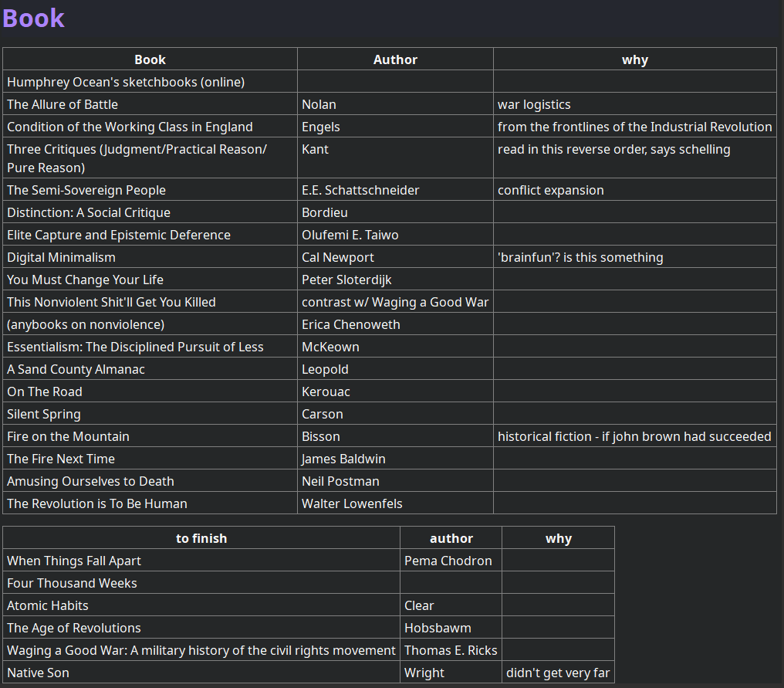
Task: Click the purple 'Book' page heading
Action: (x=33, y=19)
